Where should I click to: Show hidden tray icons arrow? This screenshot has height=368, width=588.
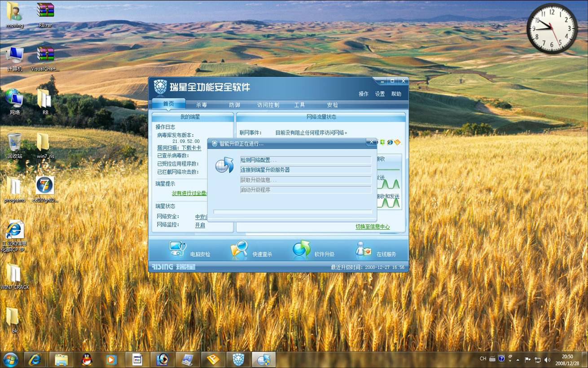pyautogui.click(x=518, y=359)
